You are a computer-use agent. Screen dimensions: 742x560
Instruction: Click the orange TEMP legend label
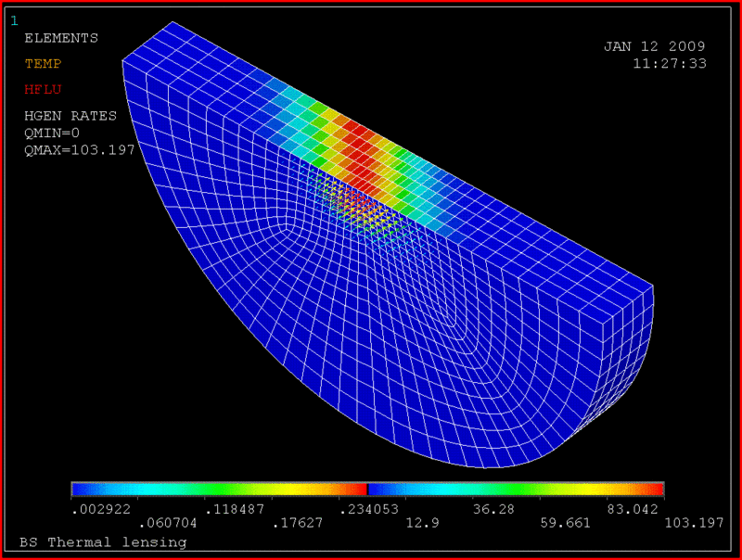tap(43, 63)
